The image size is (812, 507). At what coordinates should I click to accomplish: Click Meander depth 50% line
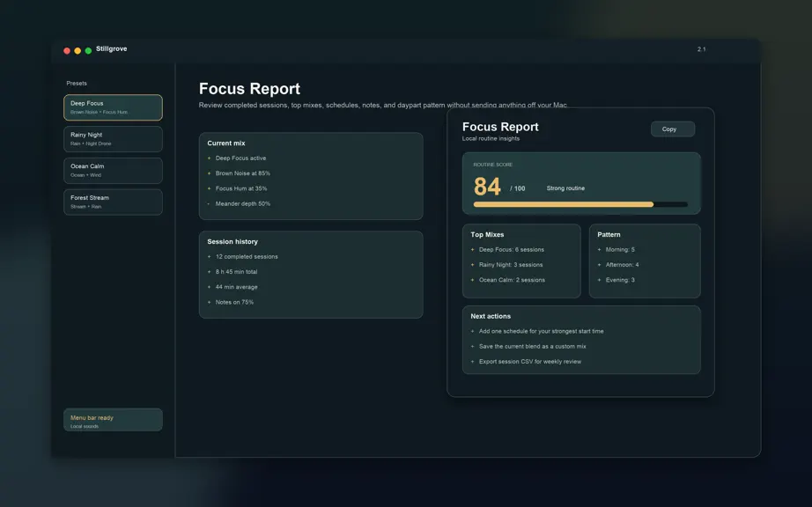pos(243,204)
